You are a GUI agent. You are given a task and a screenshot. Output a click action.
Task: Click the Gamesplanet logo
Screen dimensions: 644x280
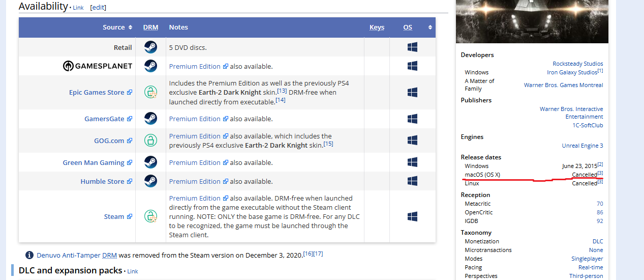(x=98, y=66)
